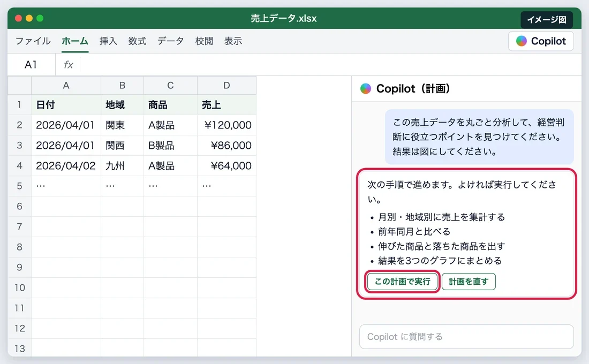Select column D header

tap(226, 85)
